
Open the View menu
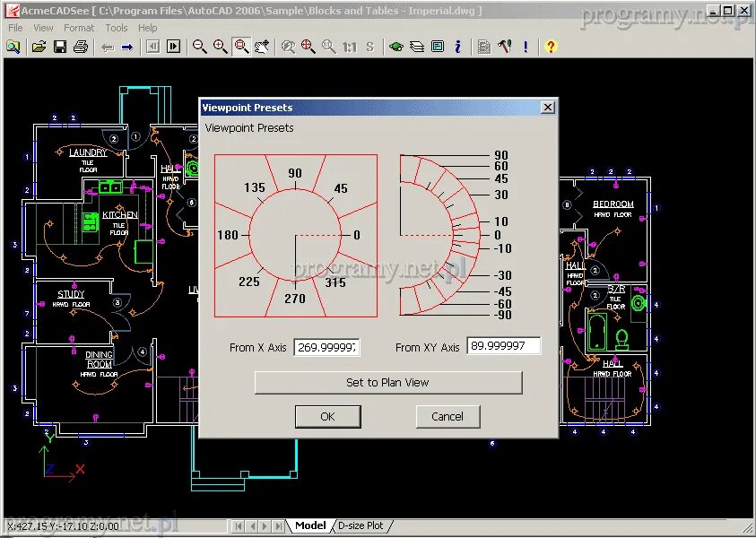[43, 28]
